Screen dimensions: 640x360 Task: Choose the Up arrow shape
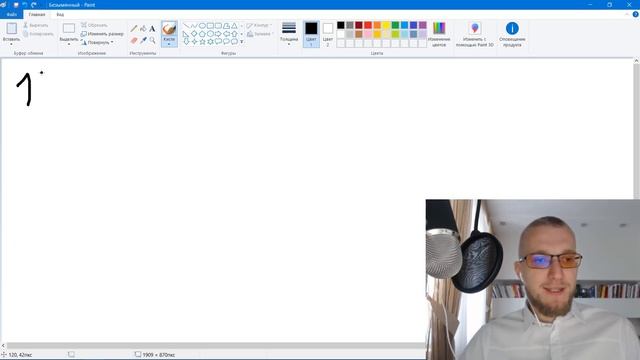pyautogui.click(x=234, y=34)
